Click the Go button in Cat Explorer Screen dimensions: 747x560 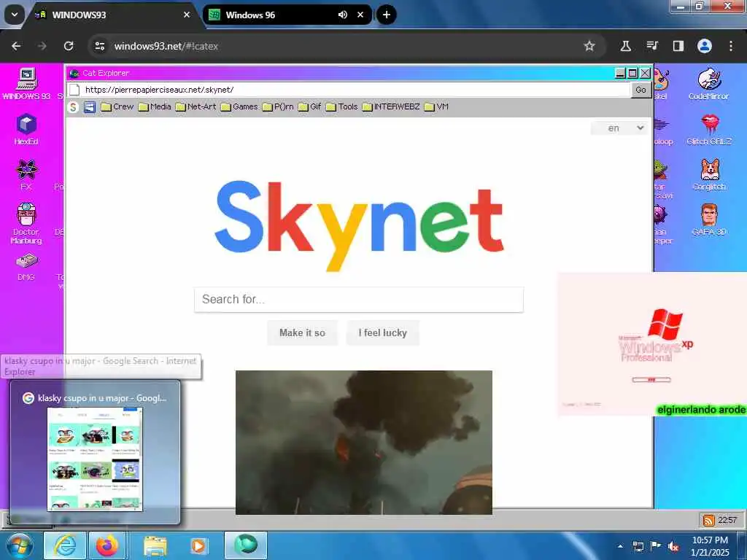point(640,90)
